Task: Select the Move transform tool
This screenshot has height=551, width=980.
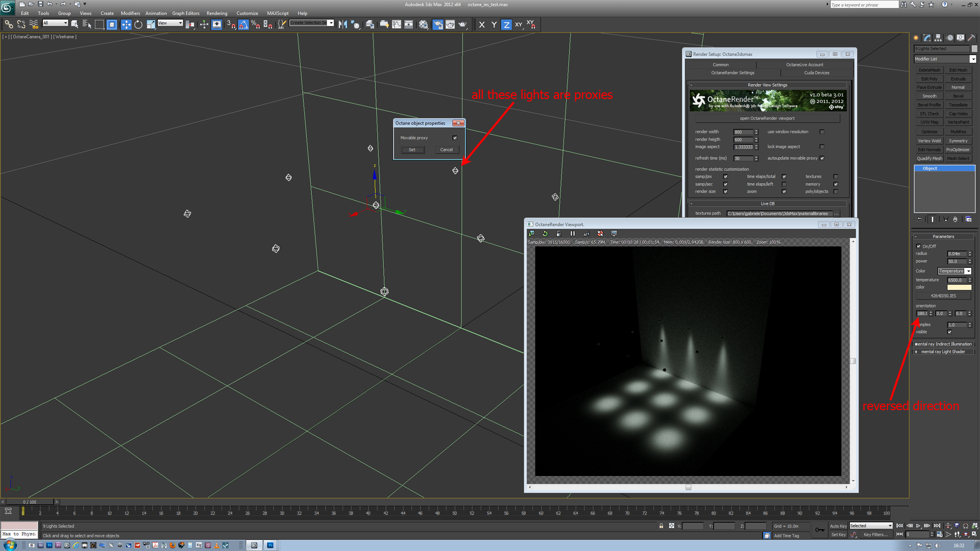Action: coord(126,24)
